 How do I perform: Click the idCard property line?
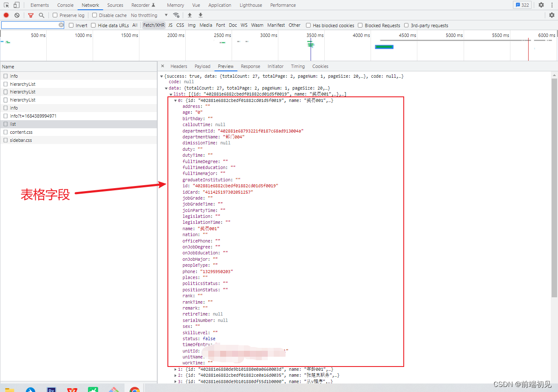pos(218,192)
